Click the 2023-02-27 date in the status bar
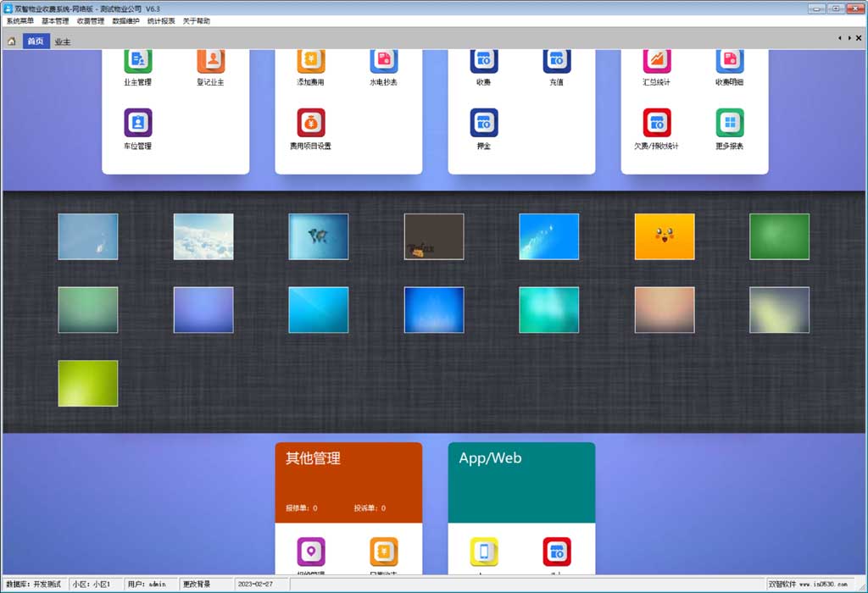Image resolution: width=868 pixels, height=593 pixels. tap(256, 585)
